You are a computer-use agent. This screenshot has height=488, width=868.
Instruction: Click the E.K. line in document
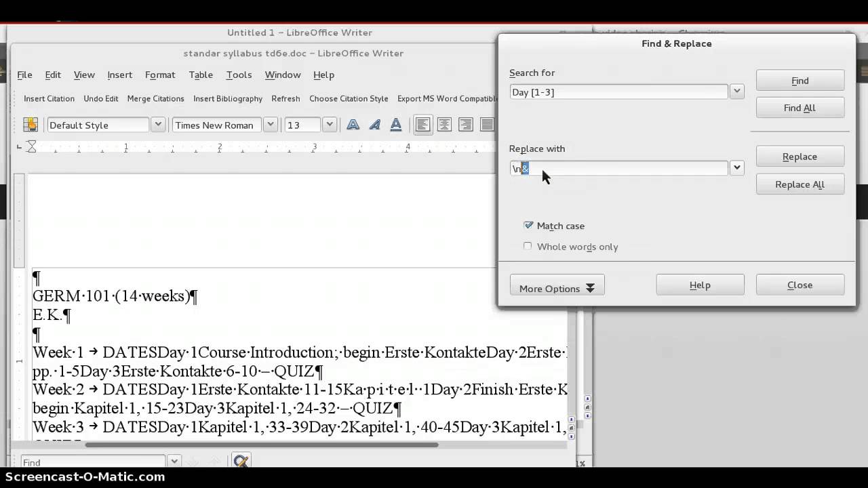coord(52,315)
